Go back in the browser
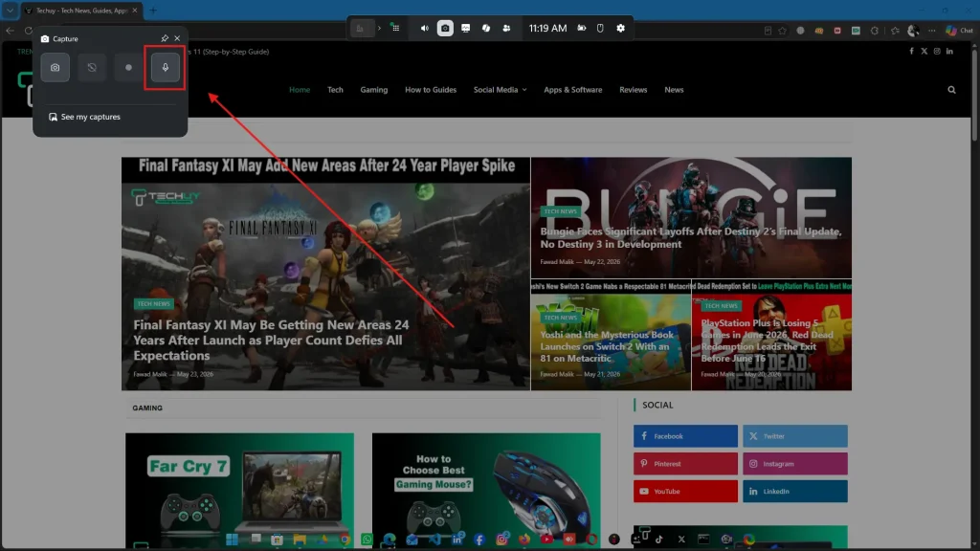 [x=10, y=30]
